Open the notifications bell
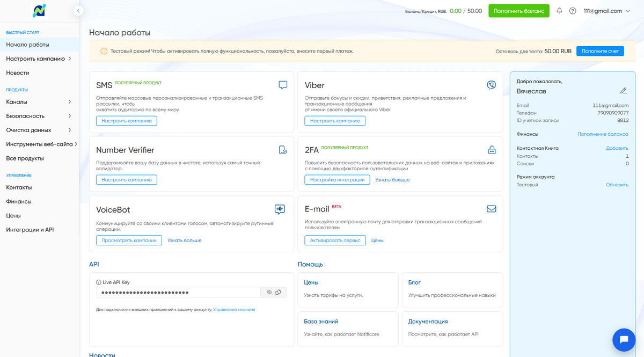This screenshot has width=644, height=357. tap(559, 11)
